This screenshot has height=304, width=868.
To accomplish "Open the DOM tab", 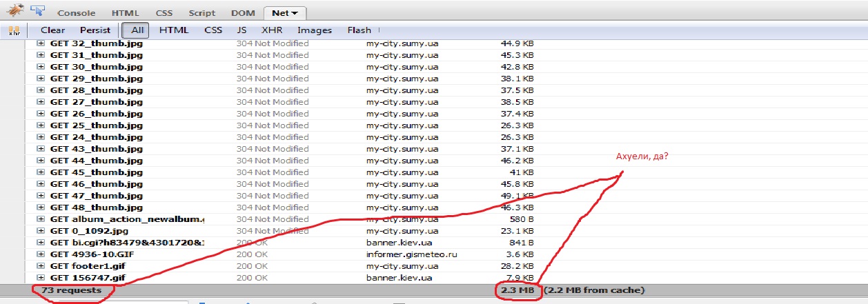I will pyautogui.click(x=244, y=13).
